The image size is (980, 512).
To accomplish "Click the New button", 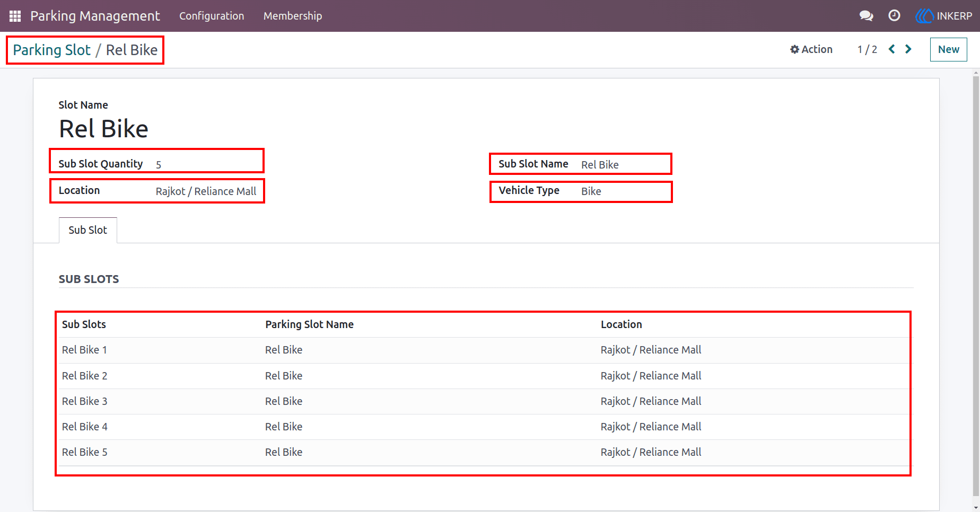I will point(949,49).
